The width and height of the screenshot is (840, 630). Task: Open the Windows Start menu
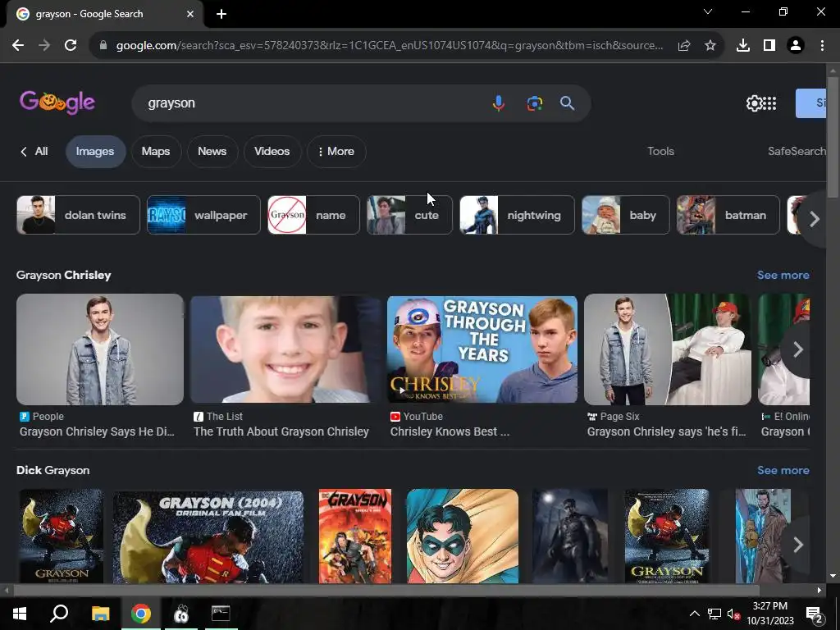pyautogui.click(x=20, y=614)
